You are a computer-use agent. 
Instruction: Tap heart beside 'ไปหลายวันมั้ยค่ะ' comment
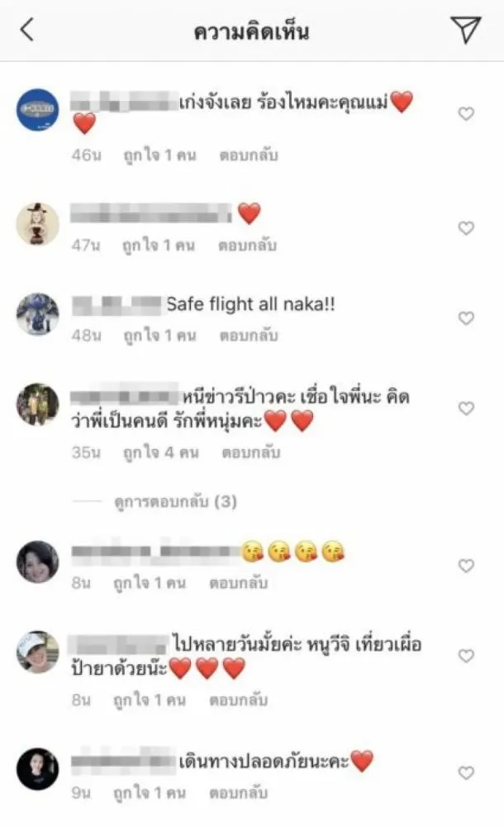click(x=466, y=656)
